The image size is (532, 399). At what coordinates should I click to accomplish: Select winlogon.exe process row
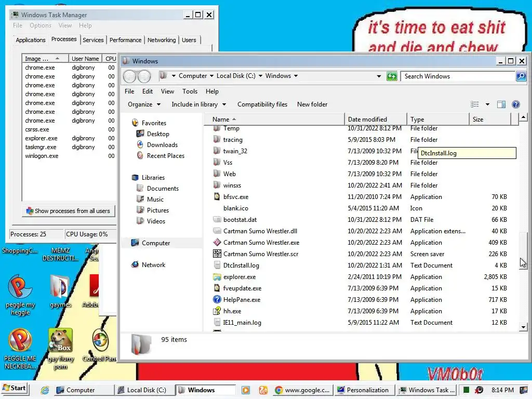[69, 156]
